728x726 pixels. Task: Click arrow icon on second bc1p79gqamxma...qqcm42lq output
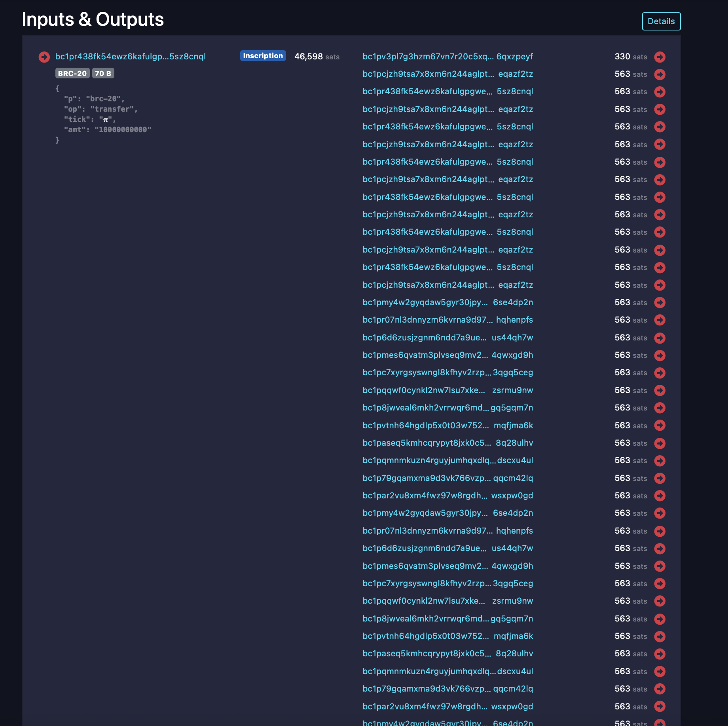click(660, 689)
